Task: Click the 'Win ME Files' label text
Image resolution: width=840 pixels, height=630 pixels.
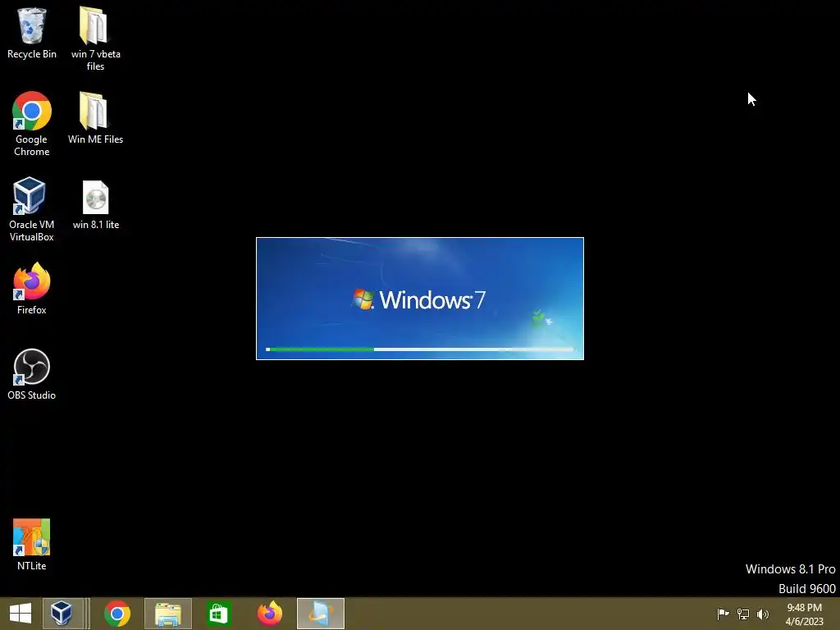Action: 95,139
